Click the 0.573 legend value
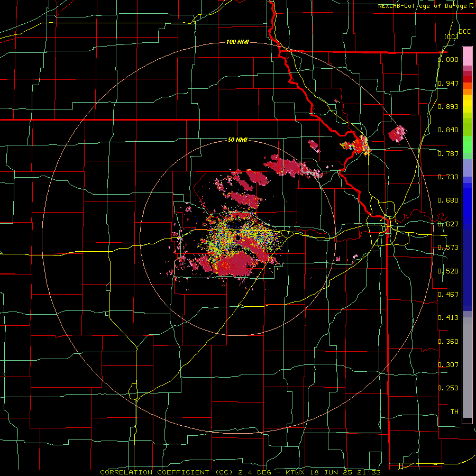 pos(448,248)
